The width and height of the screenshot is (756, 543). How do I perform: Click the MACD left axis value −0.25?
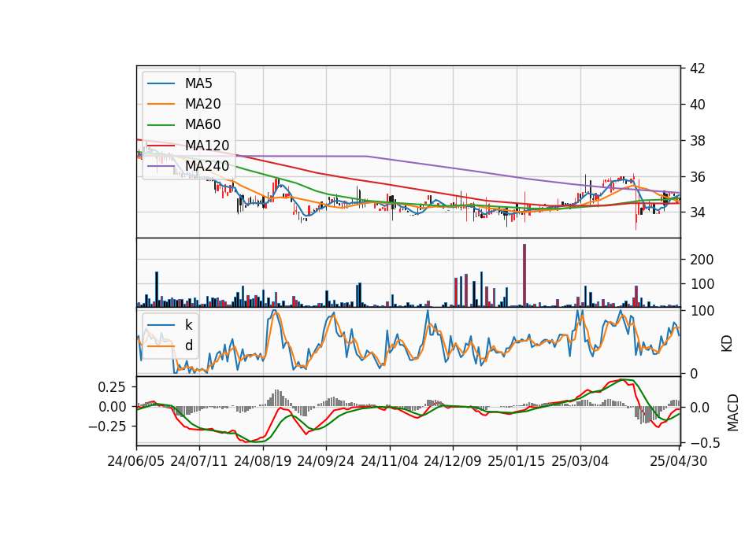point(107,427)
